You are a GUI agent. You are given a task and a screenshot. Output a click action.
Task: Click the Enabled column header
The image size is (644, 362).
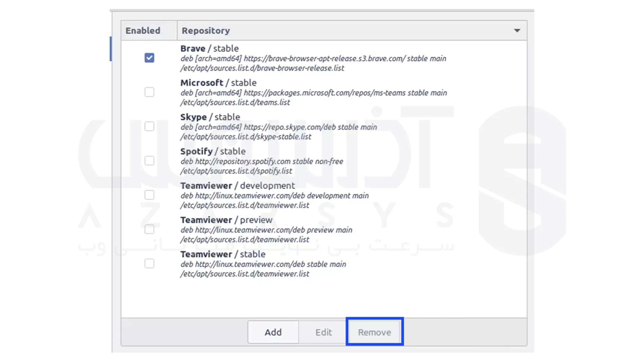click(x=149, y=31)
